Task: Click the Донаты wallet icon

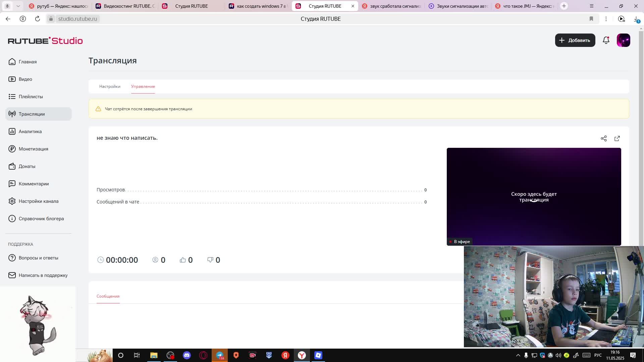Action: point(12,166)
